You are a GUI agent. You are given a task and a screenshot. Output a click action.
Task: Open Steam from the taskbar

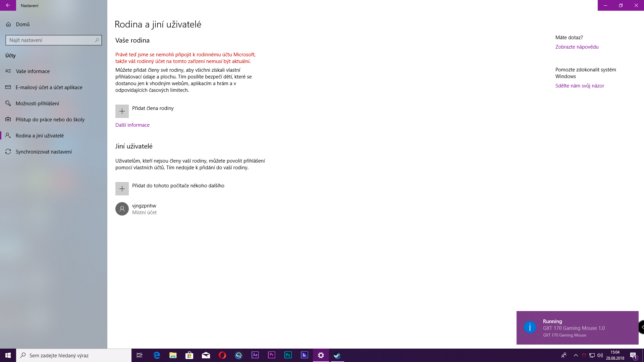[x=337, y=355]
